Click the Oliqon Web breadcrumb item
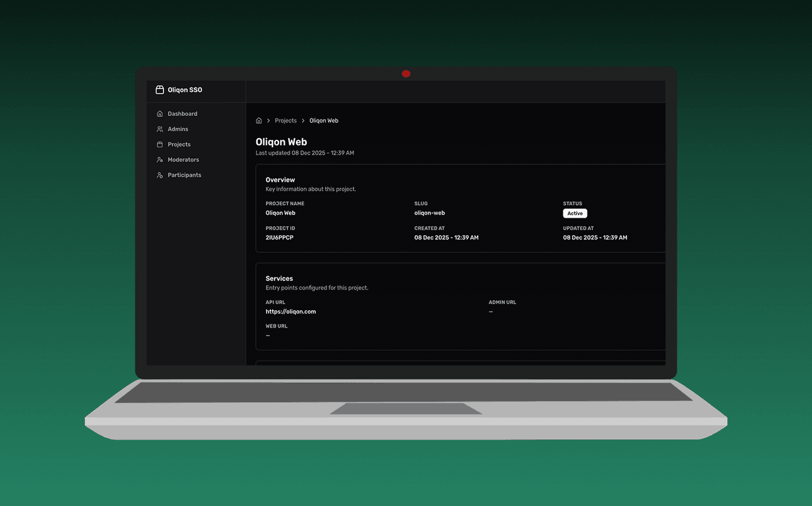 pos(324,121)
